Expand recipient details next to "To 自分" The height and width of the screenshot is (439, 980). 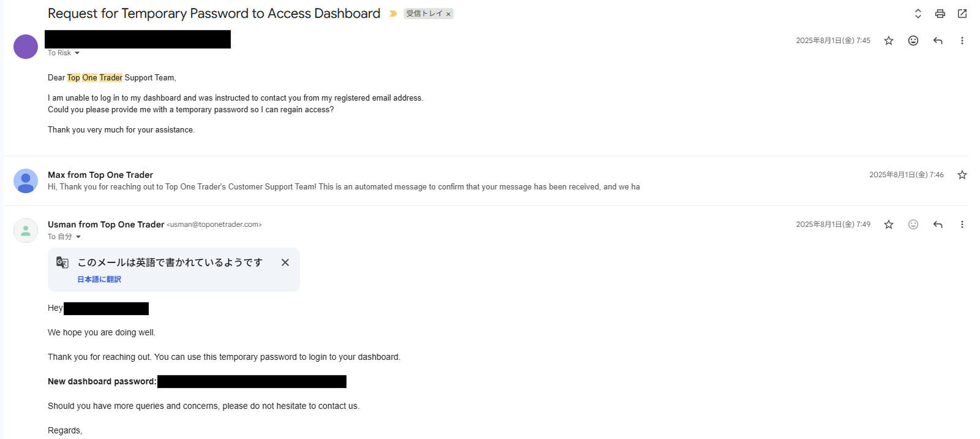pos(78,237)
